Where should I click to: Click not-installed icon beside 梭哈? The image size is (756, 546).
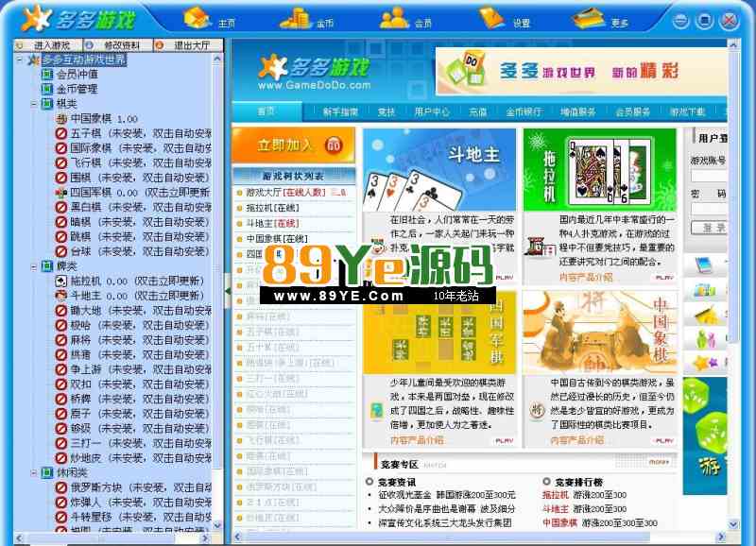(61, 325)
